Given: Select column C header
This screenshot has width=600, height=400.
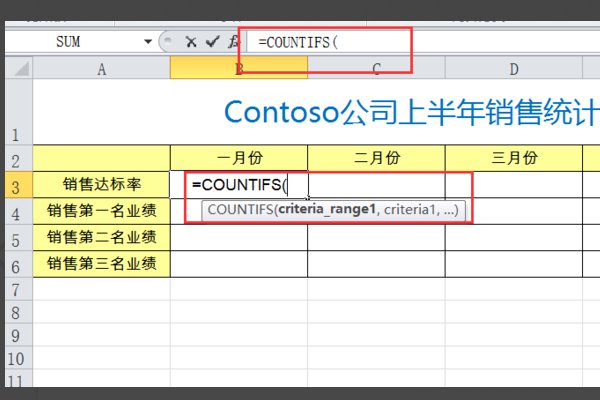Looking at the screenshot, I should click(376, 69).
